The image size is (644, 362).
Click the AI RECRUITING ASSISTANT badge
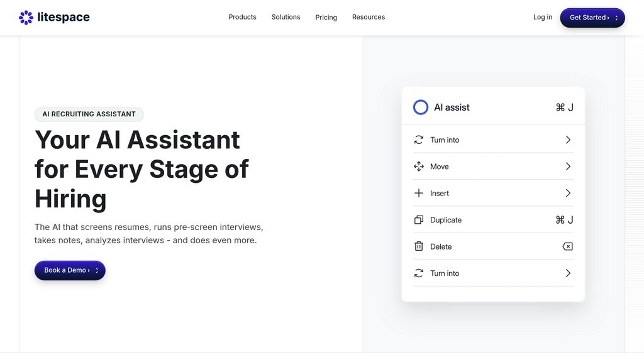(x=89, y=114)
